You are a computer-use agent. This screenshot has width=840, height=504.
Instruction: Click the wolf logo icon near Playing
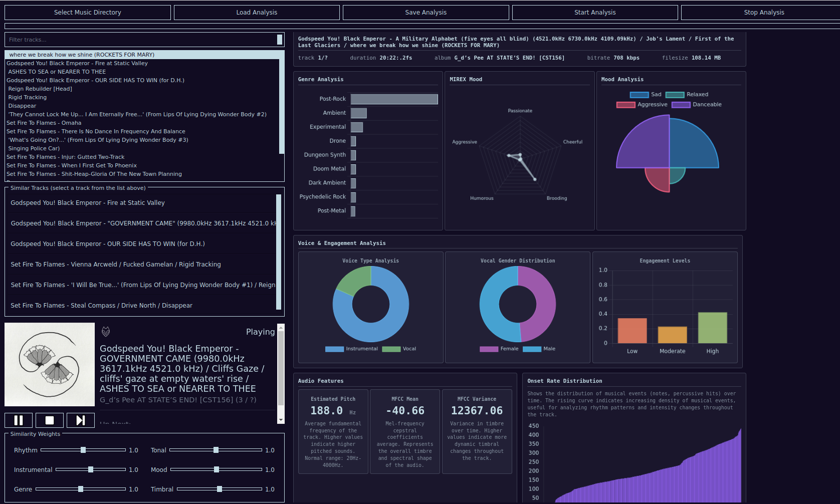pos(106,332)
